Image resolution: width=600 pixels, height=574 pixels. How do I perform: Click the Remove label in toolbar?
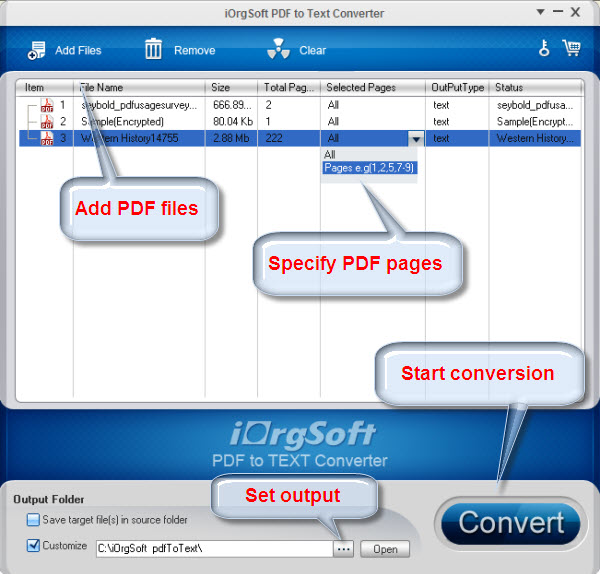[x=195, y=51]
